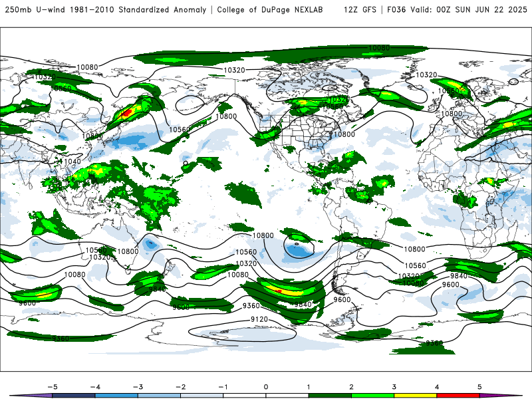Click the "5" colorbar tick label
The width and height of the screenshot is (532, 399).
tap(479, 387)
